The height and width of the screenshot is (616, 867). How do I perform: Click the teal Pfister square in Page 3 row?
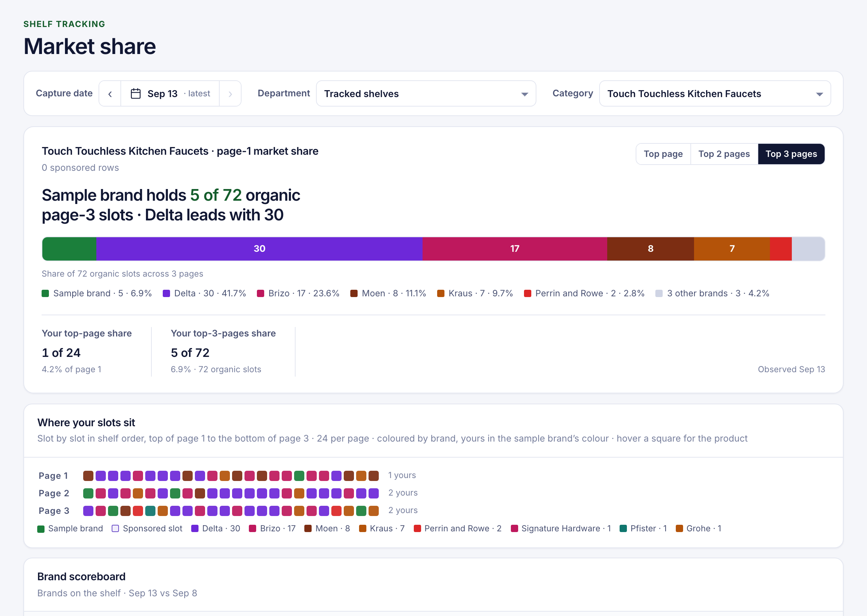[150, 511]
